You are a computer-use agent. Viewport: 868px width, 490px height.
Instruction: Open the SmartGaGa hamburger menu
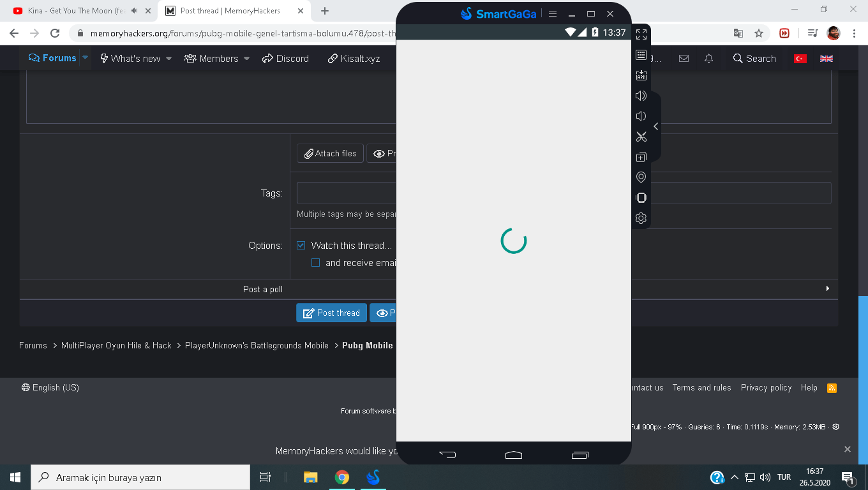[553, 14]
